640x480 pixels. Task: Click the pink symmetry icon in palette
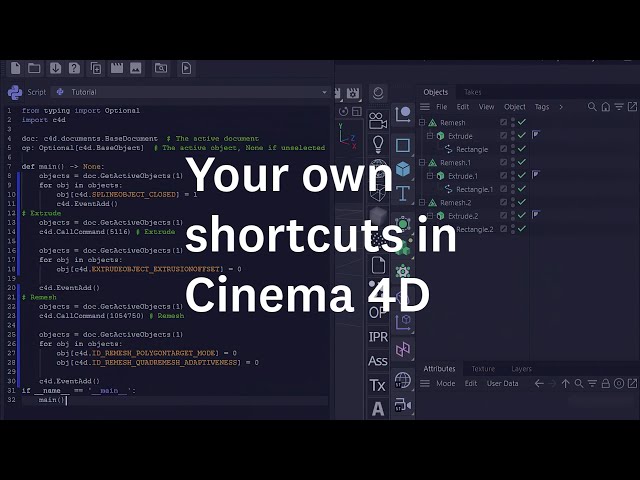point(403,349)
